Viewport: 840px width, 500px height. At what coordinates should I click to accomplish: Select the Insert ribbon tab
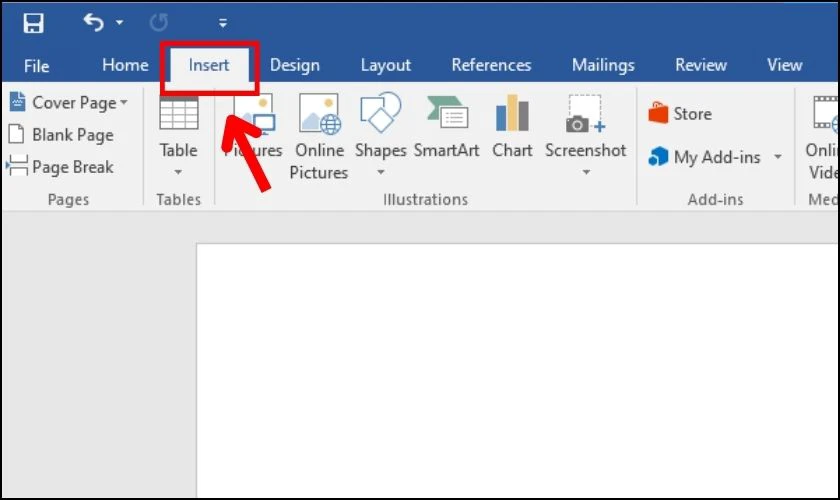tap(209, 65)
